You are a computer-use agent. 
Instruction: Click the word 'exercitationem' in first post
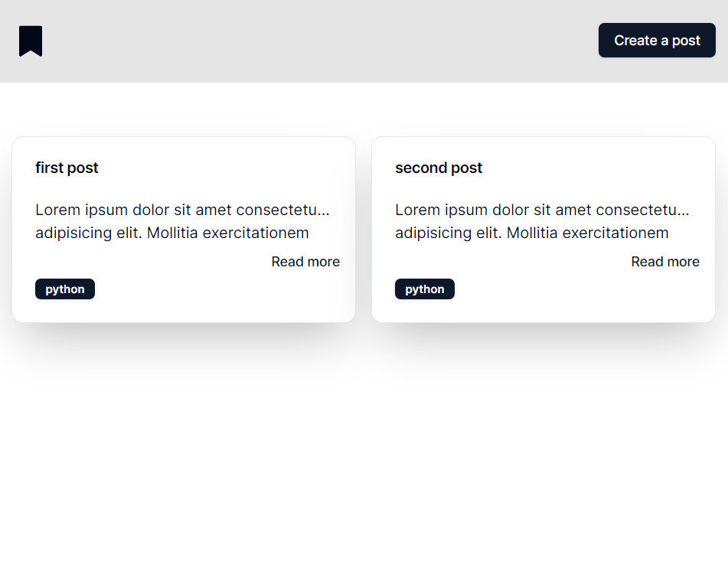click(256, 233)
